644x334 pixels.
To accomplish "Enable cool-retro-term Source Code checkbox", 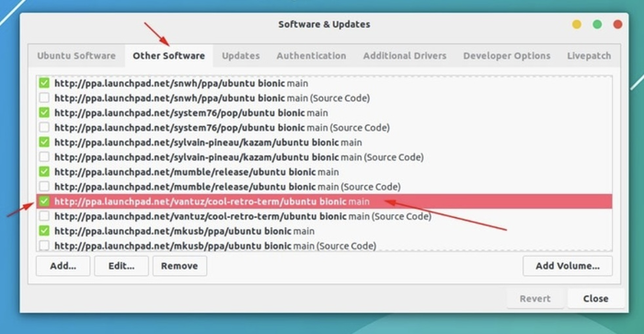I will click(44, 216).
